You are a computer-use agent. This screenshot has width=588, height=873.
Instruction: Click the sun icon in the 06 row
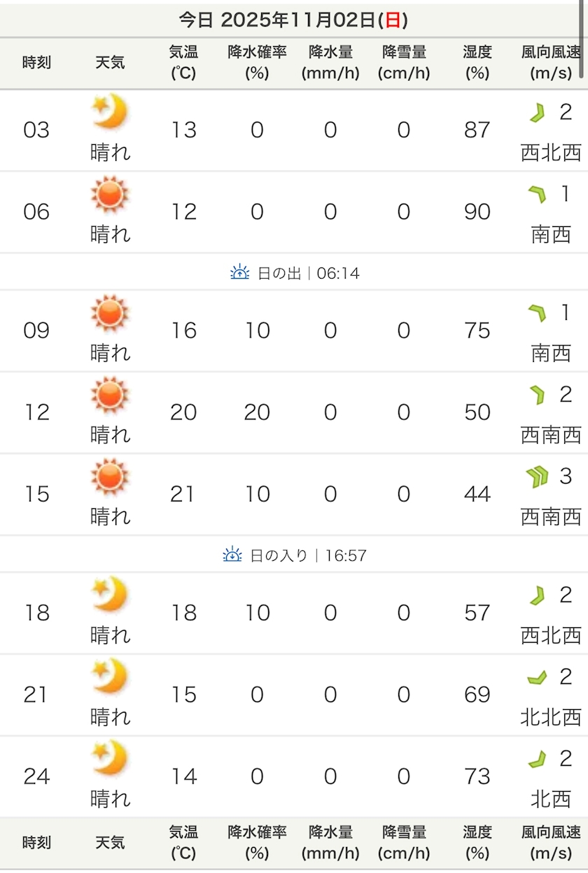point(110,195)
